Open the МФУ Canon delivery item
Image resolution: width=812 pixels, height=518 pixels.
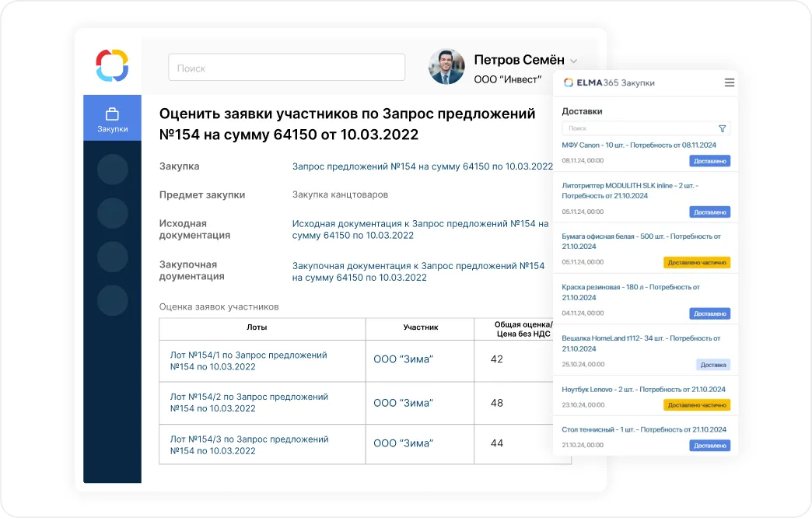[639, 145]
